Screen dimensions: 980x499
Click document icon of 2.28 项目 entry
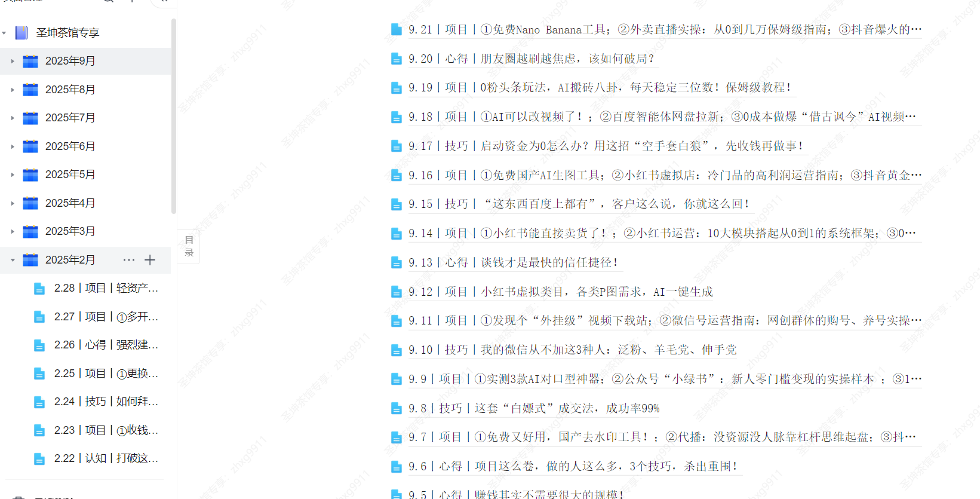pos(39,289)
